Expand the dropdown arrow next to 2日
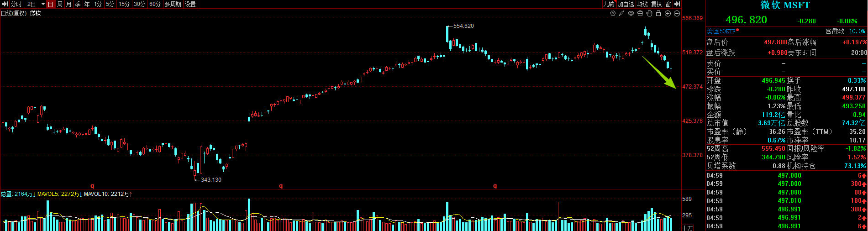868x231 pixels. [43, 4]
